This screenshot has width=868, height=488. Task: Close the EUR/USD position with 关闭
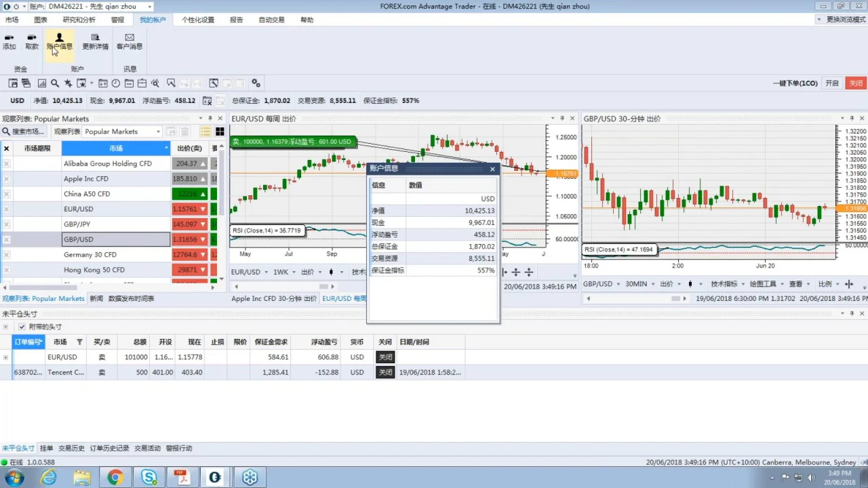(385, 357)
